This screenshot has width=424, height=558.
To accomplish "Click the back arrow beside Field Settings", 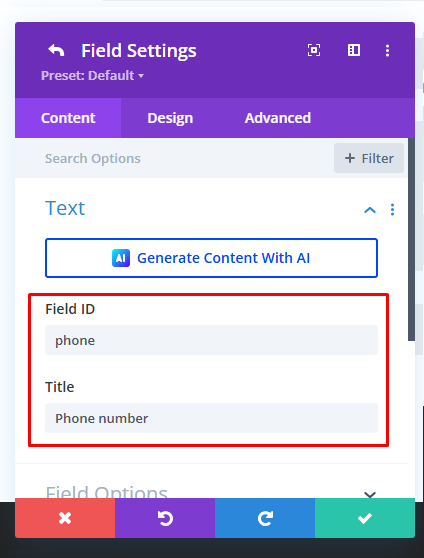I will point(56,51).
